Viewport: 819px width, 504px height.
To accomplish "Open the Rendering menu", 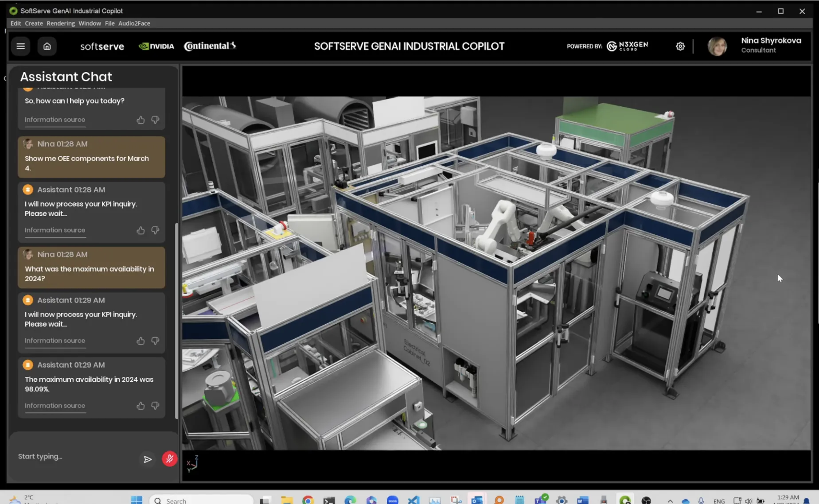I will pyautogui.click(x=61, y=23).
